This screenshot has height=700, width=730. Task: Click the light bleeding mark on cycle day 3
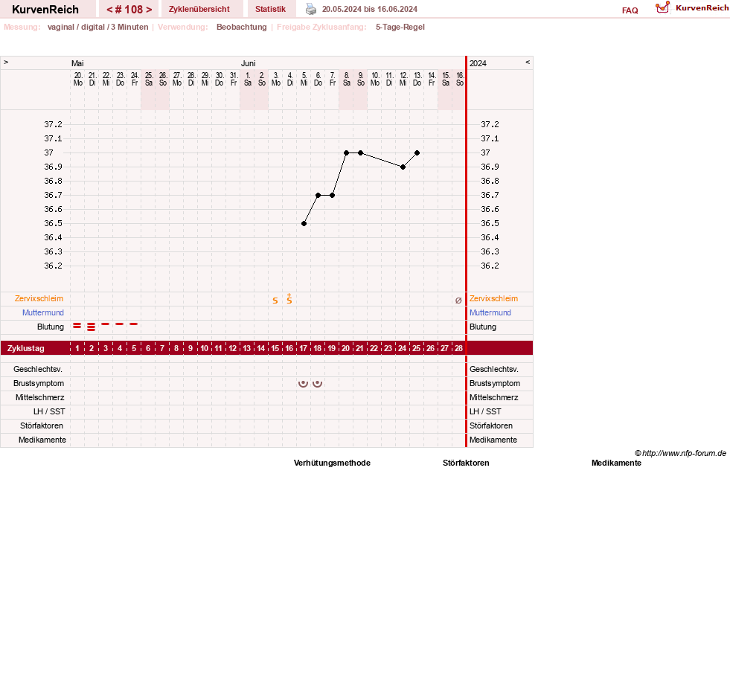pyautogui.click(x=106, y=324)
